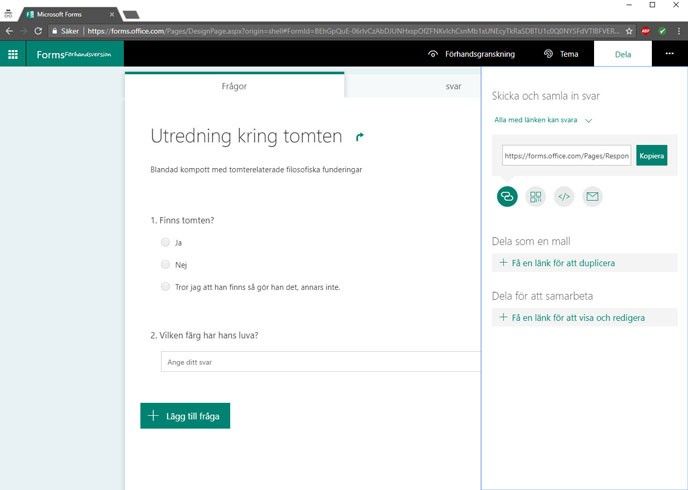This screenshot has width=688, height=490.
Task: Select the embed code share icon
Action: 564,196
